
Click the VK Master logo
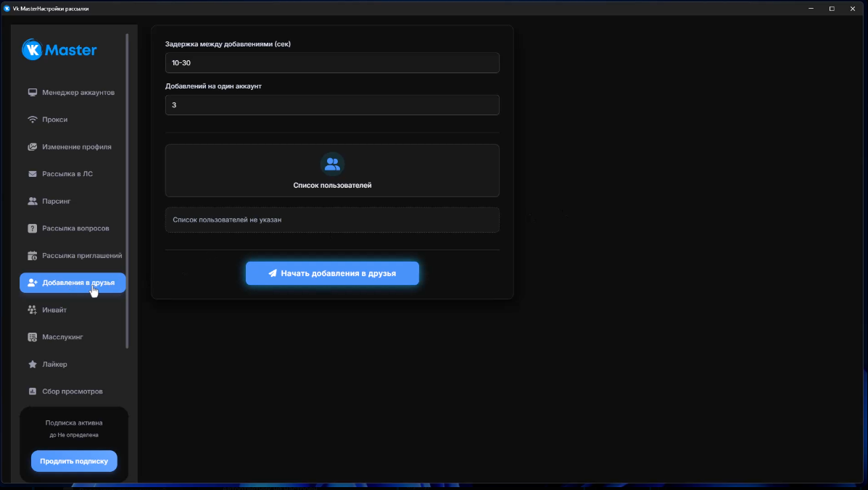pyautogui.click(x=59, y=50)
